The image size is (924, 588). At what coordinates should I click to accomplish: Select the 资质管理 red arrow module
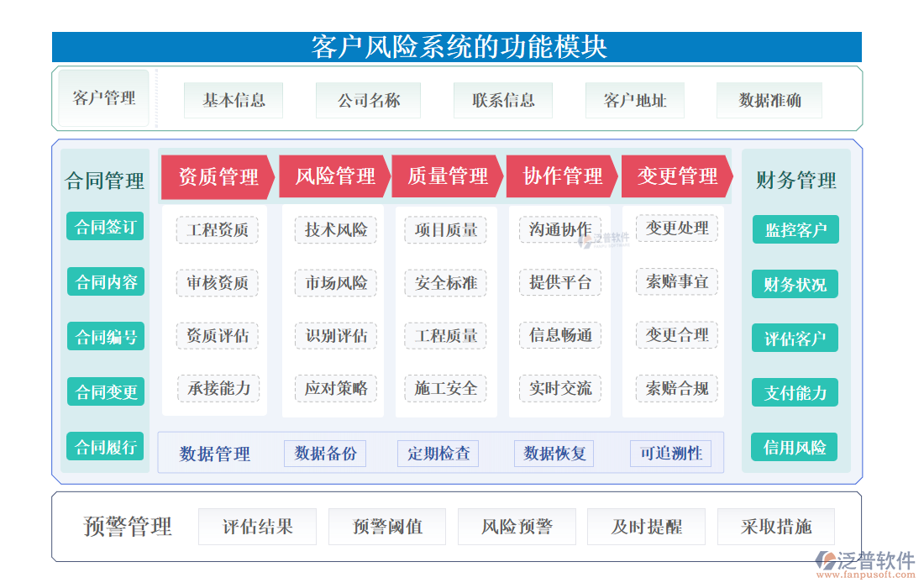click(218, 176)
